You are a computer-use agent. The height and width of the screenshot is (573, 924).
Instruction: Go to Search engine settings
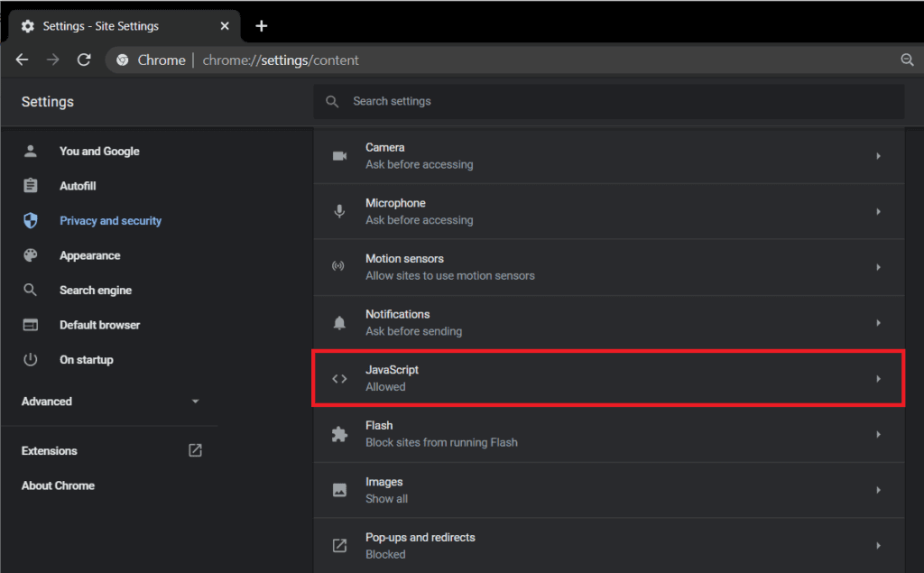click(x=96, y=291)
